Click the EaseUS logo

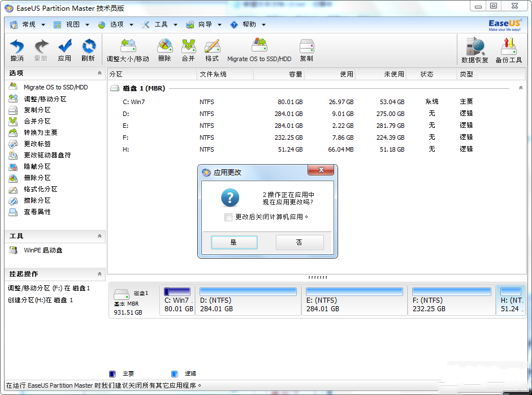504,25
